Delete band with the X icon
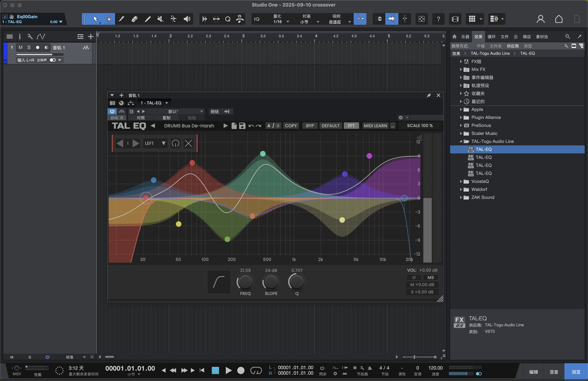The height and width of the screenshot is (381, 588). pyautogui.click(x=188, y=143)
